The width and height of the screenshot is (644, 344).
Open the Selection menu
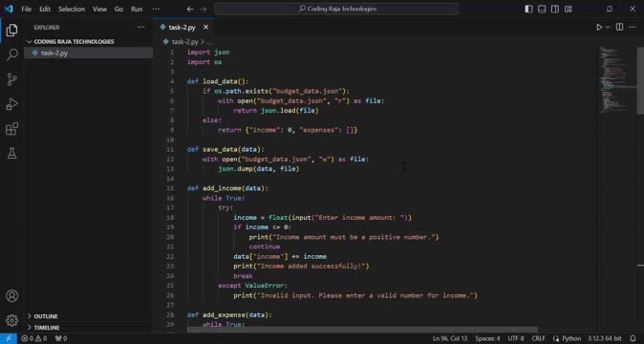click(x=72, y=9)
